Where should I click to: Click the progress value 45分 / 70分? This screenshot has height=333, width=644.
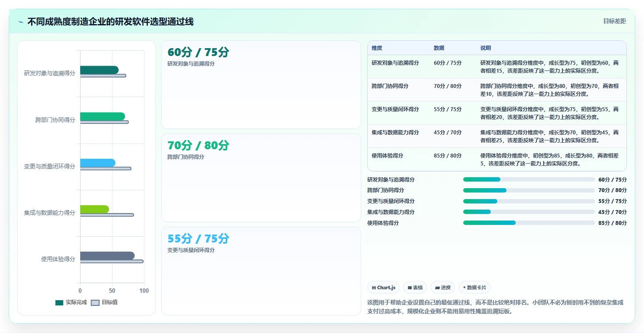click(612, 212)
